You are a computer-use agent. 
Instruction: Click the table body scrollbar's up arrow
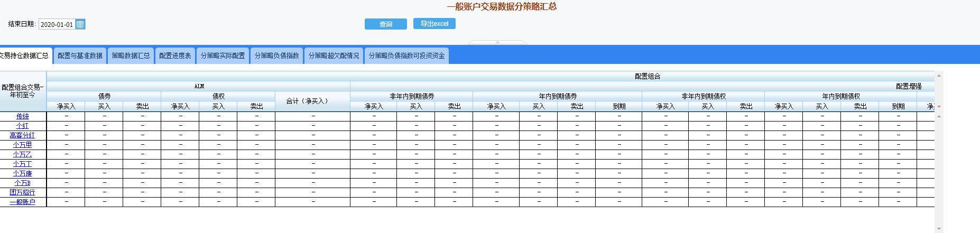[939, 116]
